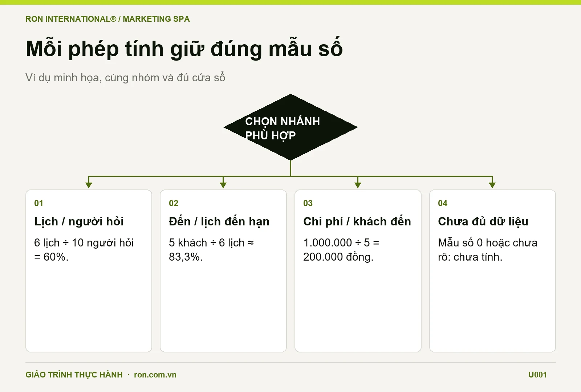The height and width of the screenshot is (392, 581).
Task: Click the title 'Đến / lịch đến hạn'
Action: (219, 221)
